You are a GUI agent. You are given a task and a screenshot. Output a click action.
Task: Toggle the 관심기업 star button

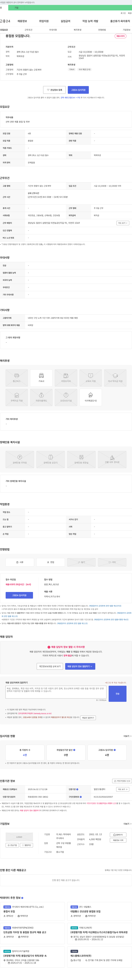(12, 845)
